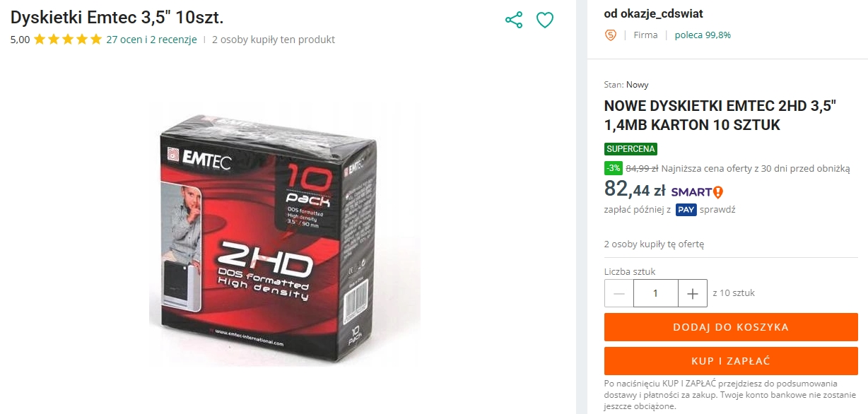Click the quantity input field
Image resolution: width=868 pixels, height=414 pixels.
[656, 293]
